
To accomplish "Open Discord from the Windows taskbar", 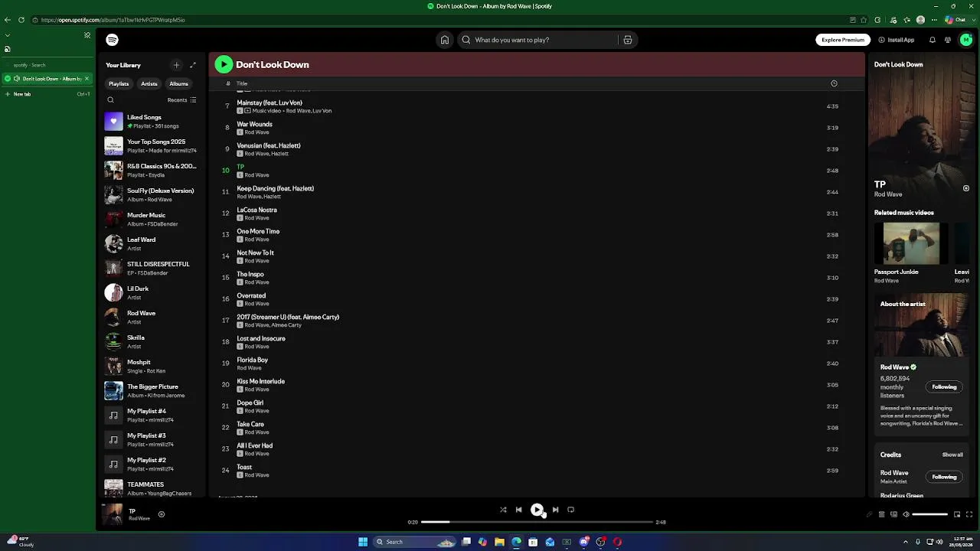I will (584, 542).
